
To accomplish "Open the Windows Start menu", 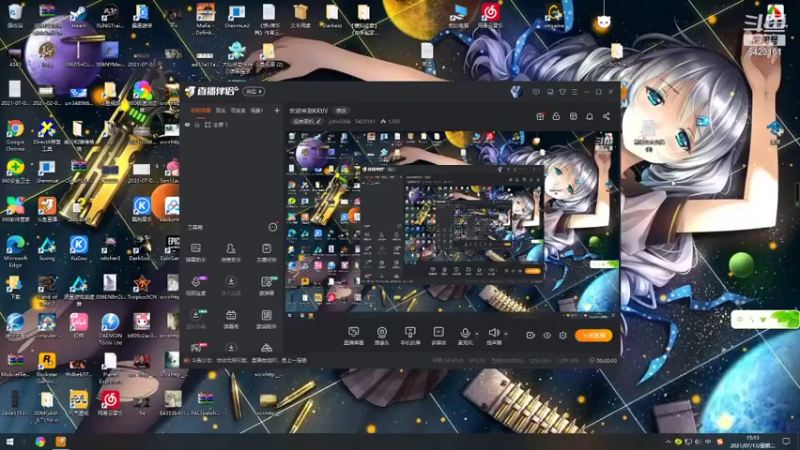I will pos(10,441).
